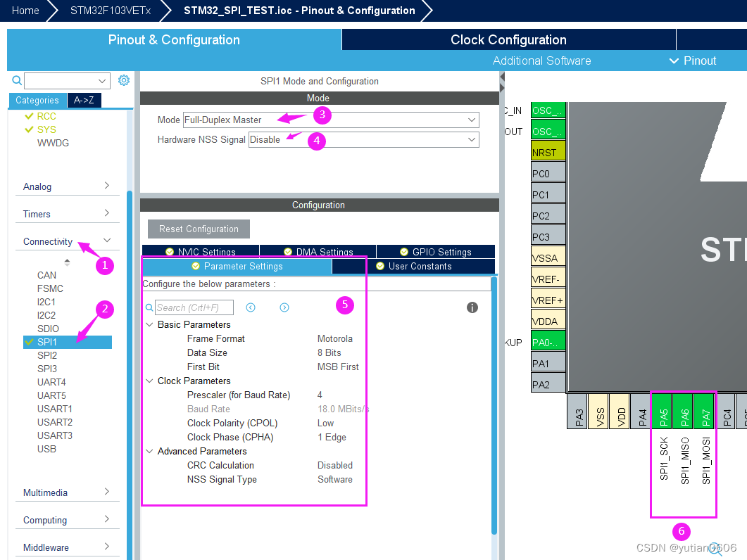Open the categories settings gear icon
This screenshot has height=560, width=747.
coord(124,80)
